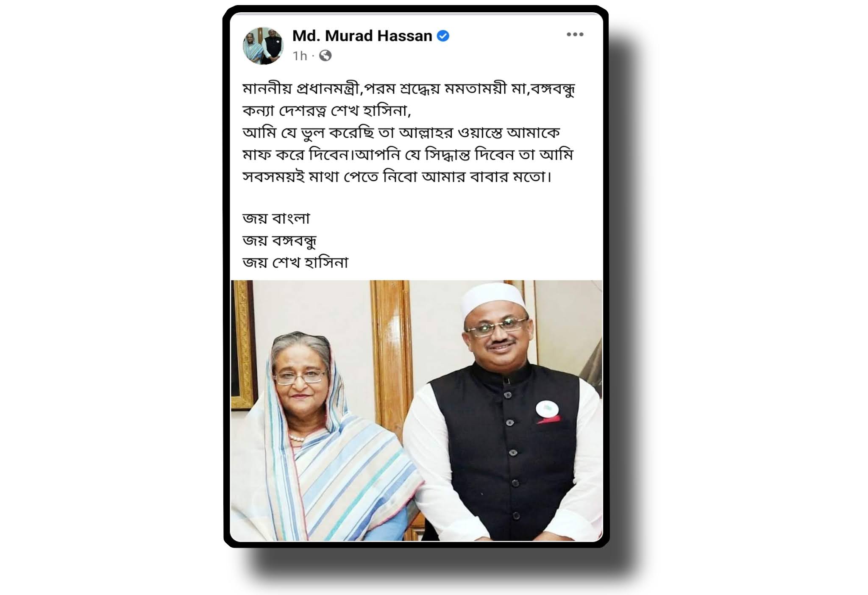
Task: Click the line beginning আমি যে ভুল করেছি
Action: (x=401, y=133)
